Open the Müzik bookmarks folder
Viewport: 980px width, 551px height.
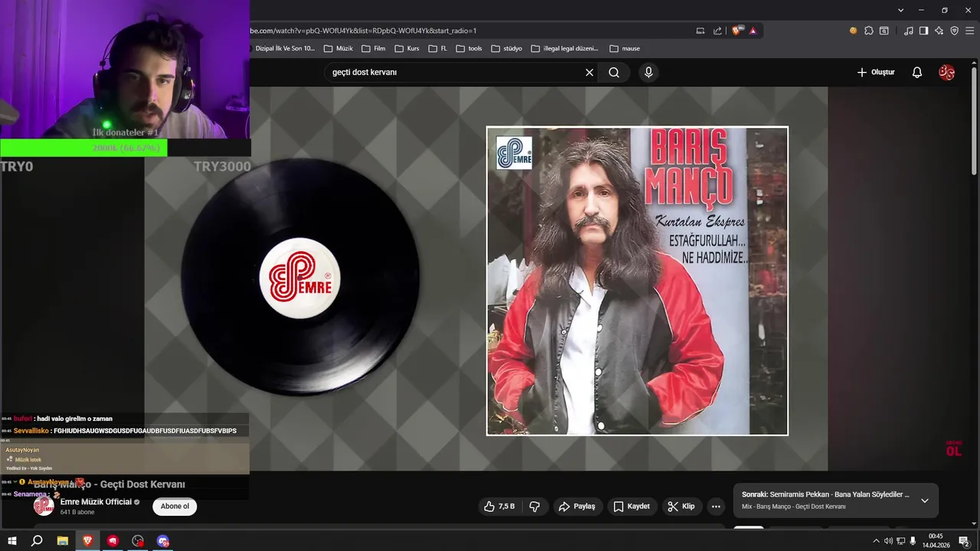[x=338, y=48]
